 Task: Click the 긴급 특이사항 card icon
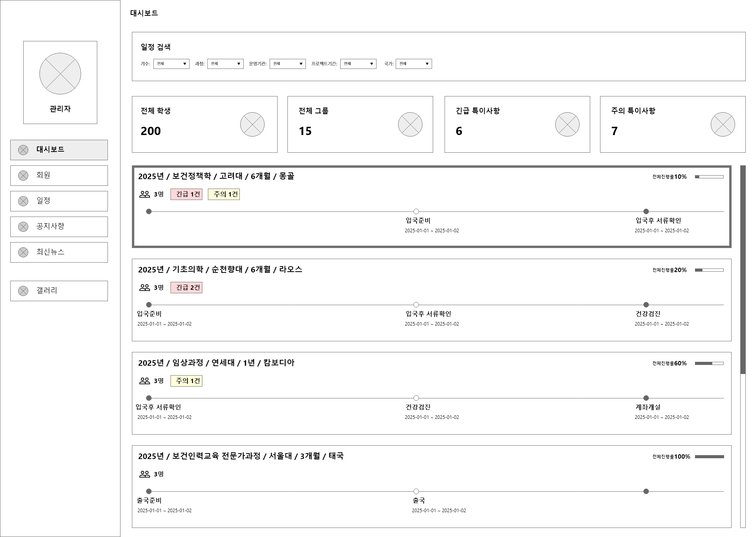click(567, 124)
